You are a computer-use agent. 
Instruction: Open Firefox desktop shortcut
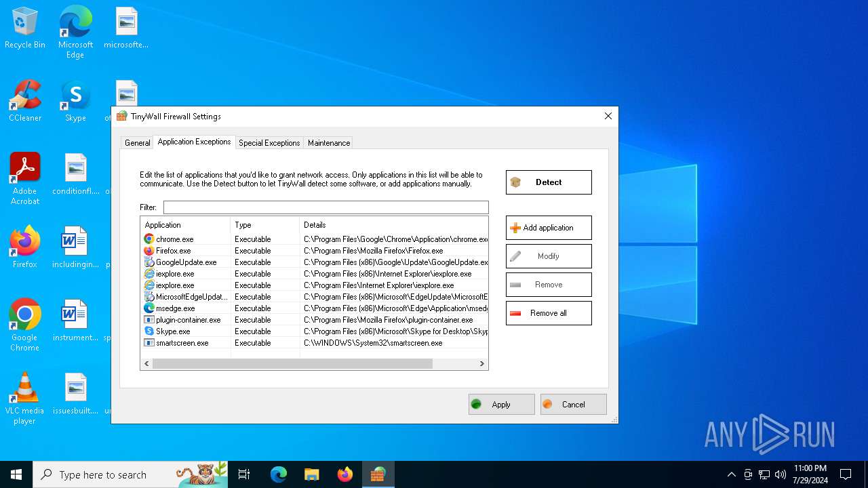point(25,247)
